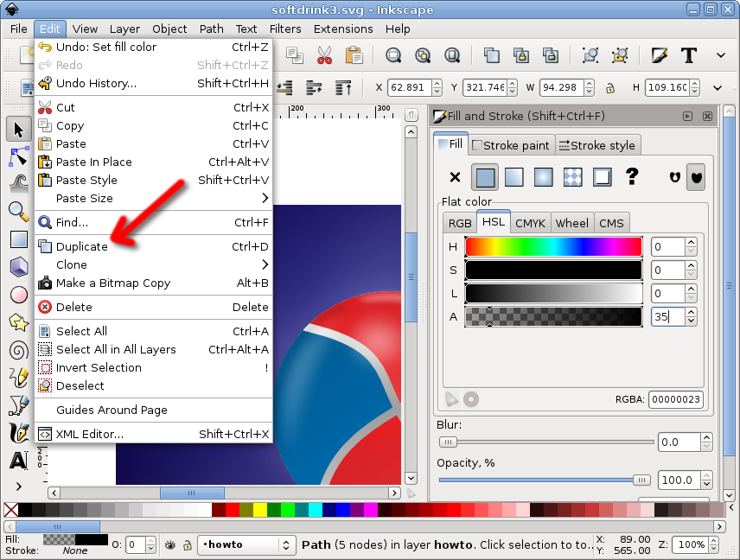The height and width of the screenshot is (560, 740).
Task: Adjust the Blur slider handle
Action: (448, 442)
